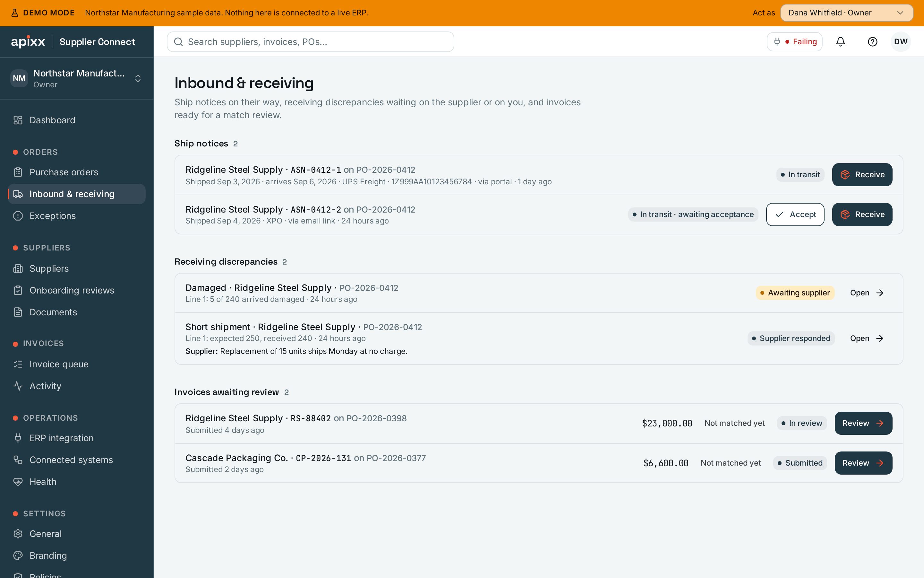Click the Branding palette icon

coord(18,555)
